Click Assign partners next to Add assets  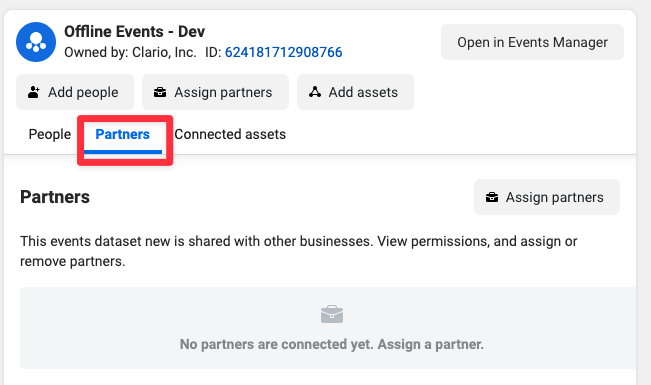(x=215, y=92)
